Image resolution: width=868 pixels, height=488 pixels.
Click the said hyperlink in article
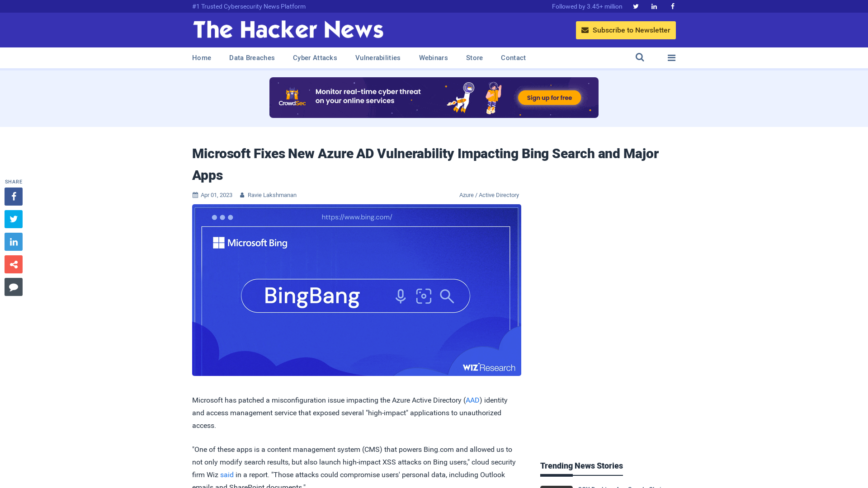click(x=226, y=474)
